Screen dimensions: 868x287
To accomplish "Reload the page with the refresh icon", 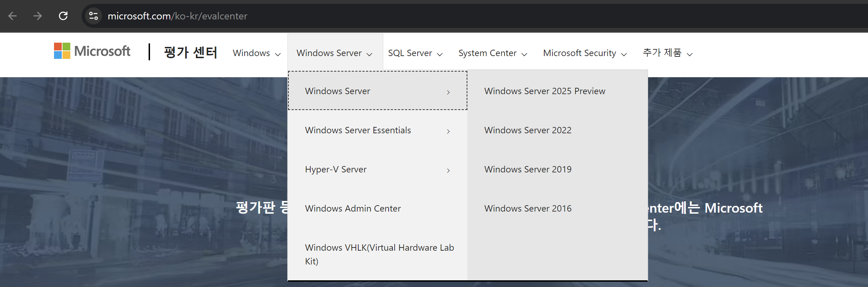I will point(63,16).
